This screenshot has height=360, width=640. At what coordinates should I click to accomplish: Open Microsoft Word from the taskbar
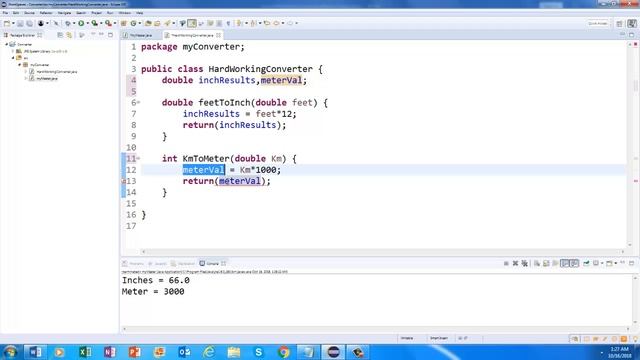coord(35,352)
